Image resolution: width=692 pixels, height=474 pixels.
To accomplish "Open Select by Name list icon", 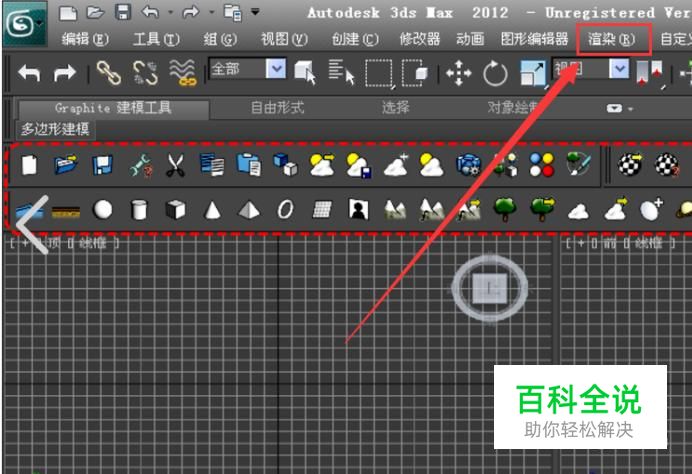I will 342,72.
